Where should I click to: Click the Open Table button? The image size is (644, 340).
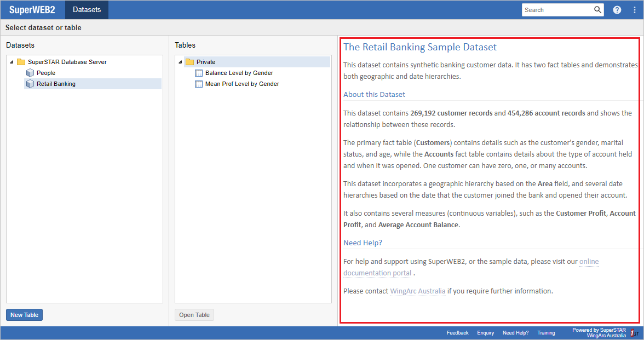click(194, 314)
